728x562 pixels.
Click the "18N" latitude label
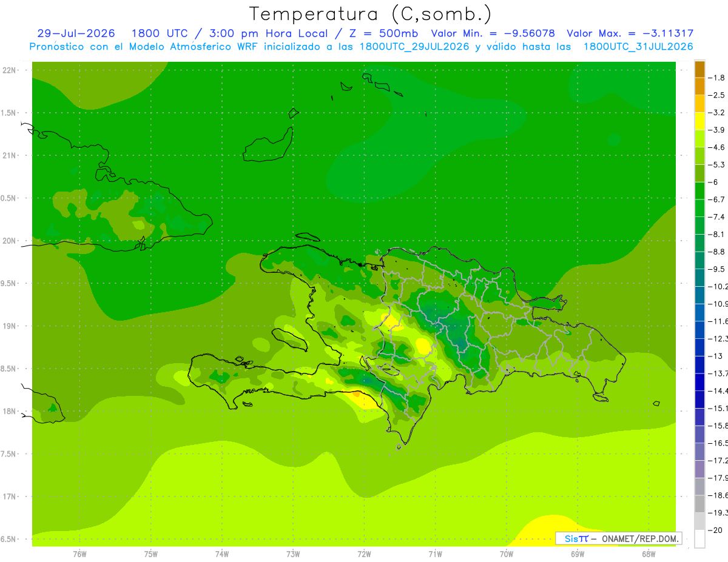pos(10,411)
